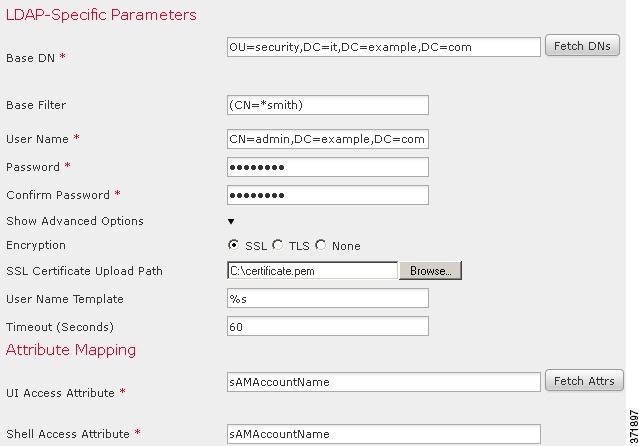Screen dimensions: 639x446
Task: Focus the Shell Access Attribute field
Action: point(384,434)
